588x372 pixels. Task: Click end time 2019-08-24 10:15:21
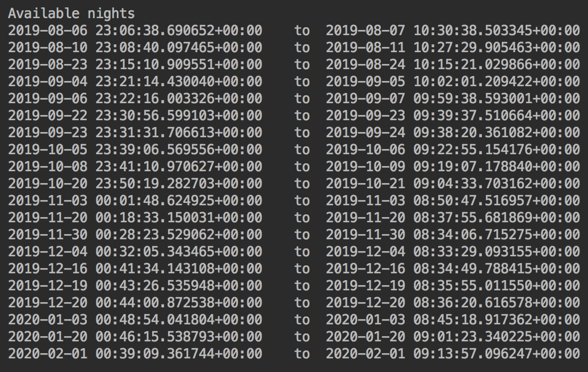coord(452,65)
